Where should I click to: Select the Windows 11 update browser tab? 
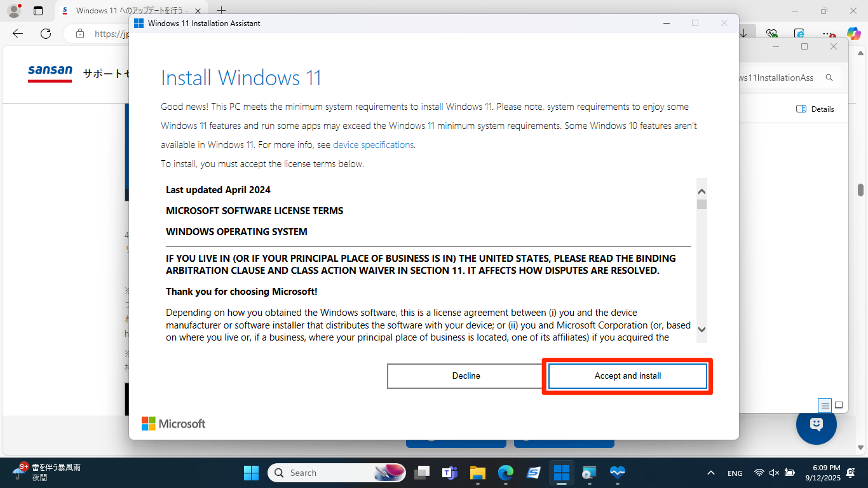(132, 11)
